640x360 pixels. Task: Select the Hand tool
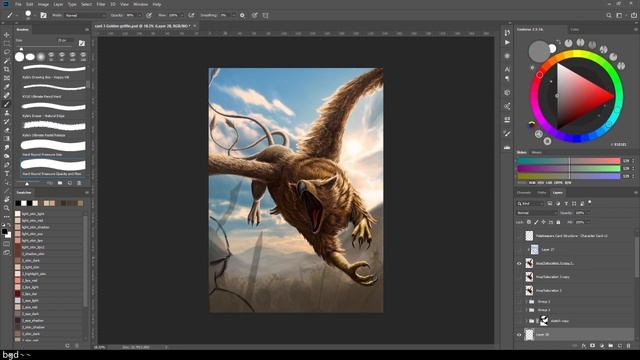pyautogui.click(x=7, y=199)
